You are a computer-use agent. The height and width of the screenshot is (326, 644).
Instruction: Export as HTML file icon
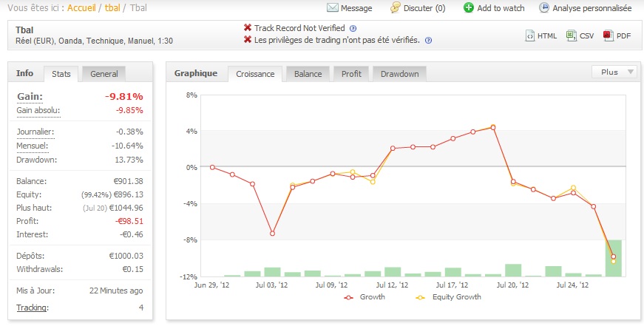[530, 35]
